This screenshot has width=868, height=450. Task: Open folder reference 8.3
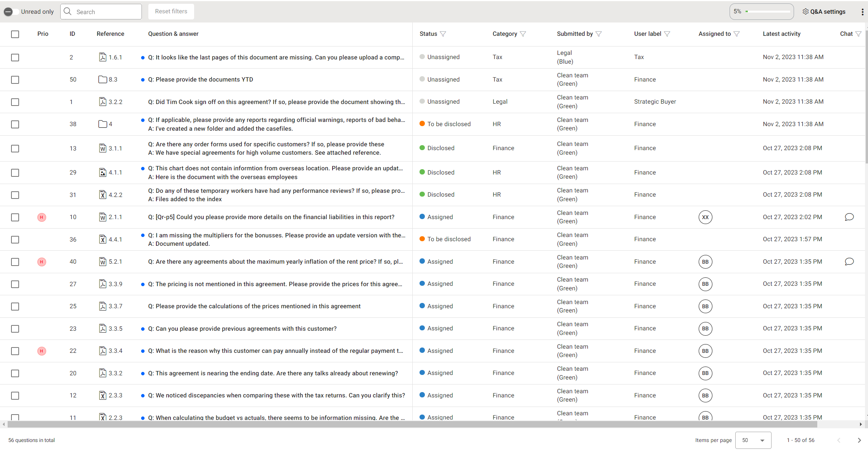coord(108,80)
